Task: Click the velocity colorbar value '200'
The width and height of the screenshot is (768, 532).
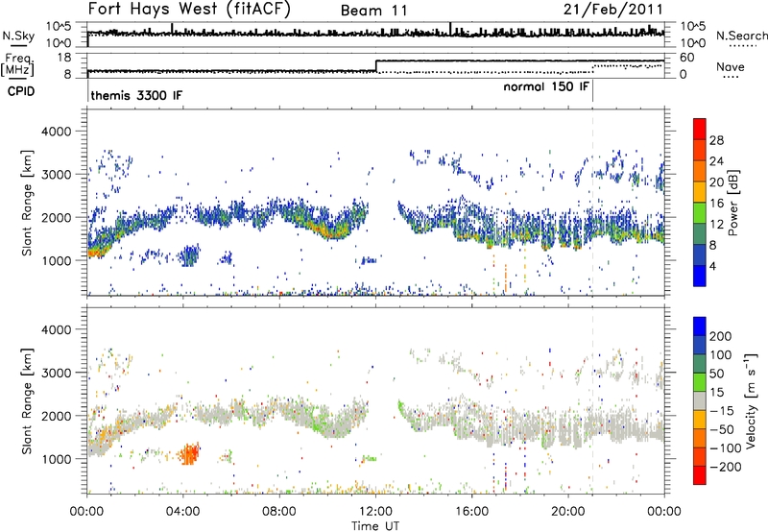Action: [x=721, y=336]
